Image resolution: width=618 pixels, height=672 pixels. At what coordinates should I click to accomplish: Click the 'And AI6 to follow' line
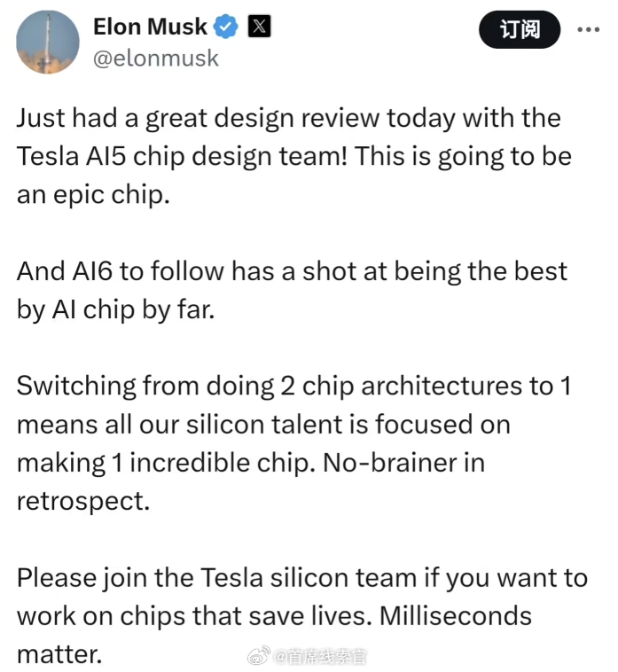(x=292, y=271)
